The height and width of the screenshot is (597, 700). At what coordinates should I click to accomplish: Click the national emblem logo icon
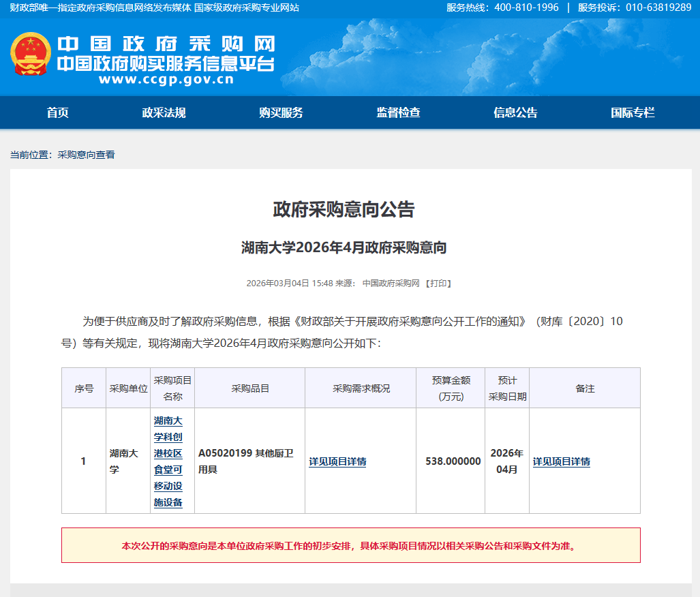click(x=31, y=54)
